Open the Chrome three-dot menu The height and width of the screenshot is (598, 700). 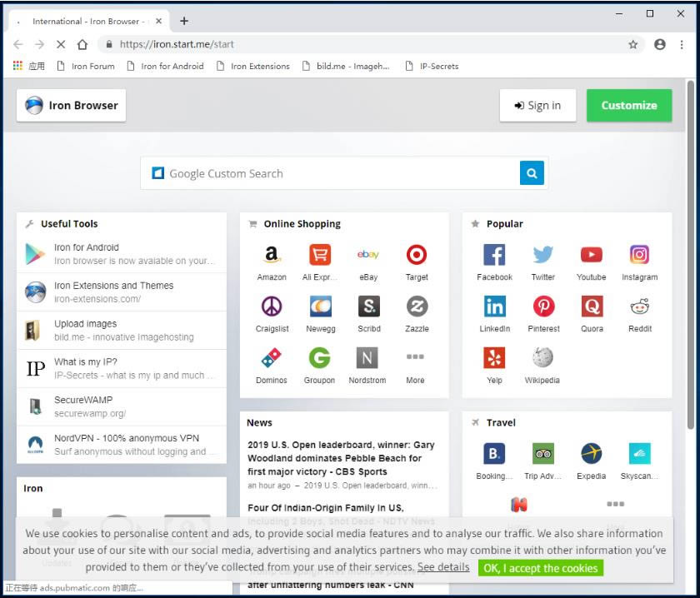[x=682, y=44]
